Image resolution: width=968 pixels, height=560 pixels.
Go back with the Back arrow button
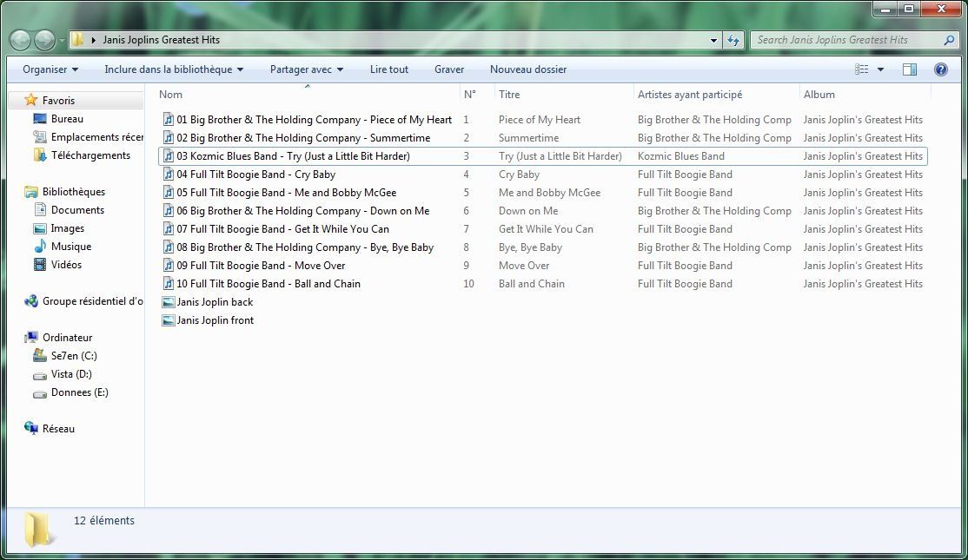pos(20,40)
